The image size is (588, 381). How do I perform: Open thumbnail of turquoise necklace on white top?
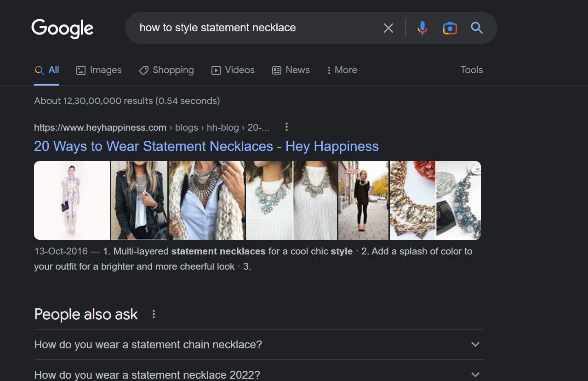269,200
